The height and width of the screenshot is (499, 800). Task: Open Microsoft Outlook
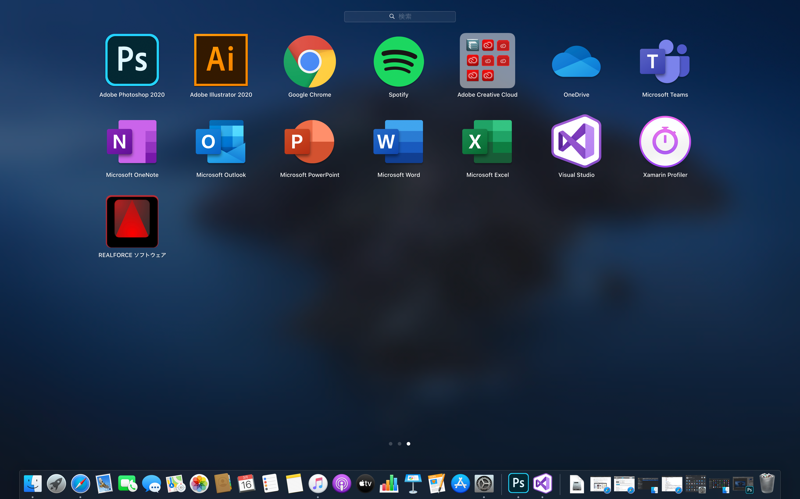click(221, 141)
